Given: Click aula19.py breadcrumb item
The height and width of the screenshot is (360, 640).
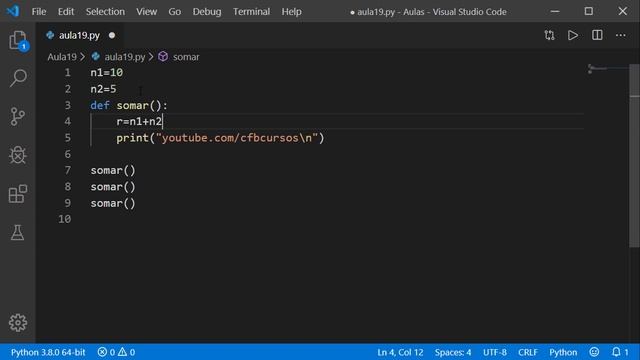Looking at the screenshot, I should [x=124, y=57].
